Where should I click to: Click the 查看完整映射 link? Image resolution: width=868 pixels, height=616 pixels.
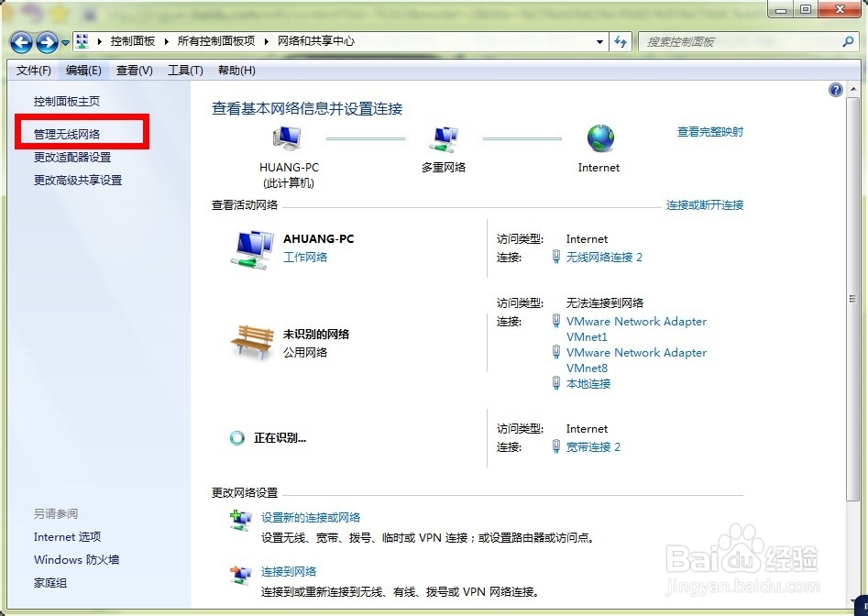709,131
